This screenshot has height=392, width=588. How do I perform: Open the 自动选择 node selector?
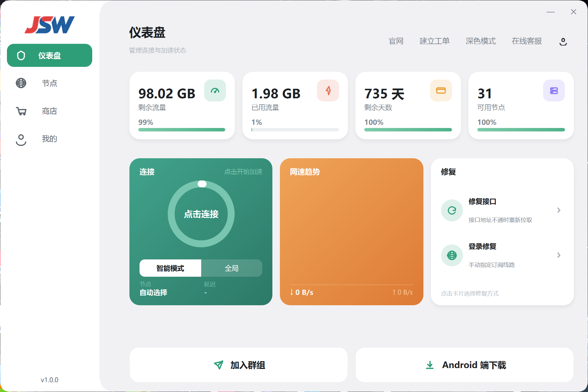tap(153, 293)
